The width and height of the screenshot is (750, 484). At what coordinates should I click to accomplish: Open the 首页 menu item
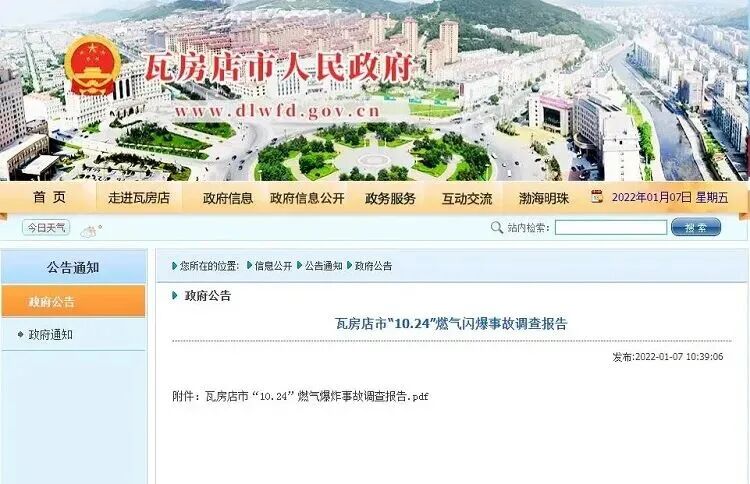tap(49, 197)
